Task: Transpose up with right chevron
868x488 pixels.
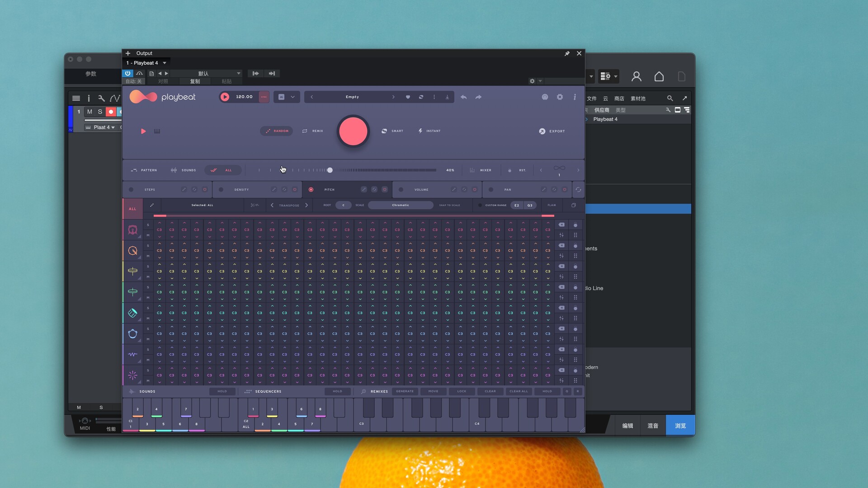Action: pyautogui.click(x=307, y=205)
